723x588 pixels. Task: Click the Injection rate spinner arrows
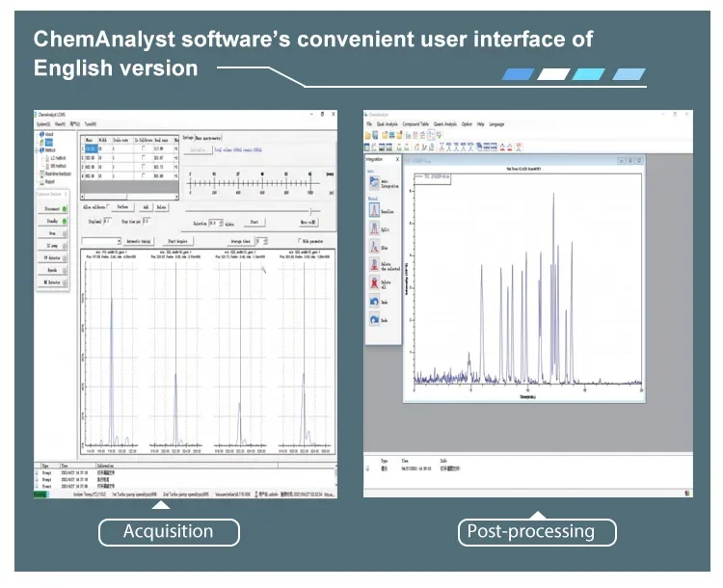(x=221, y=223)
